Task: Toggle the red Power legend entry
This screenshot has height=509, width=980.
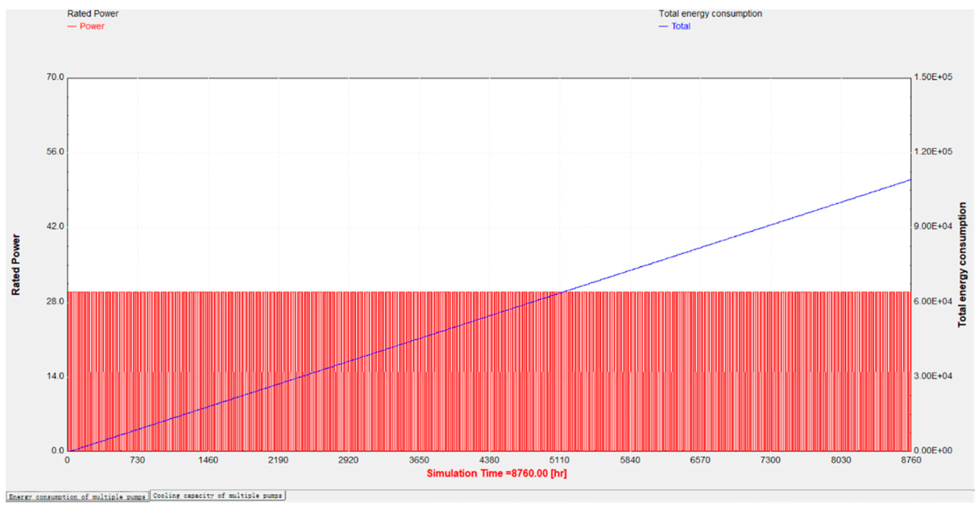Action: click(x=92, y=26)
